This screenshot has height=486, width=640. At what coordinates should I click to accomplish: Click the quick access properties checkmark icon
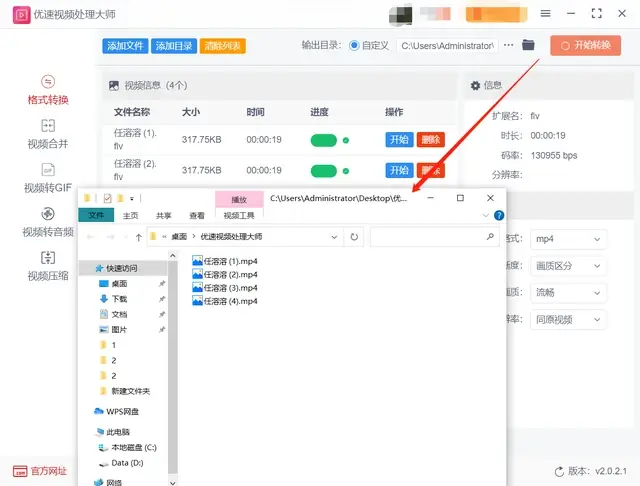pyautogui.click(x=107, y=199)
